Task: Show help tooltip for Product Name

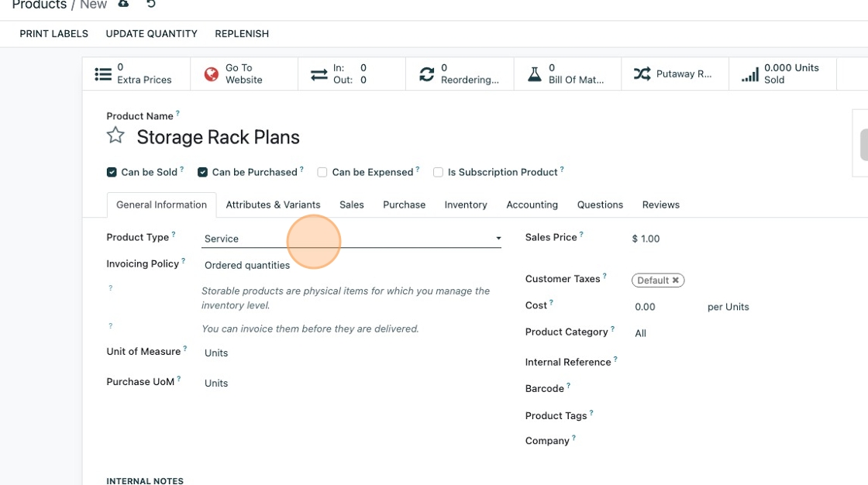Action: click(x=177, y=113)
